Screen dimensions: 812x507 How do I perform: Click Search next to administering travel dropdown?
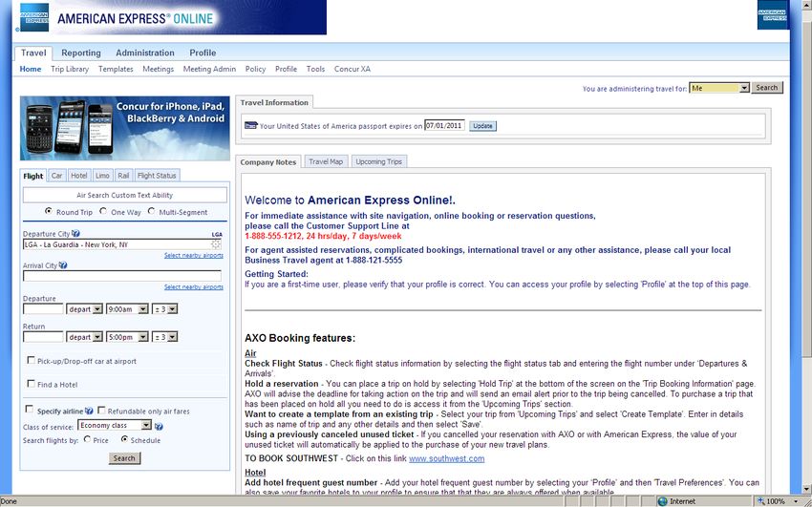(767, 88)
